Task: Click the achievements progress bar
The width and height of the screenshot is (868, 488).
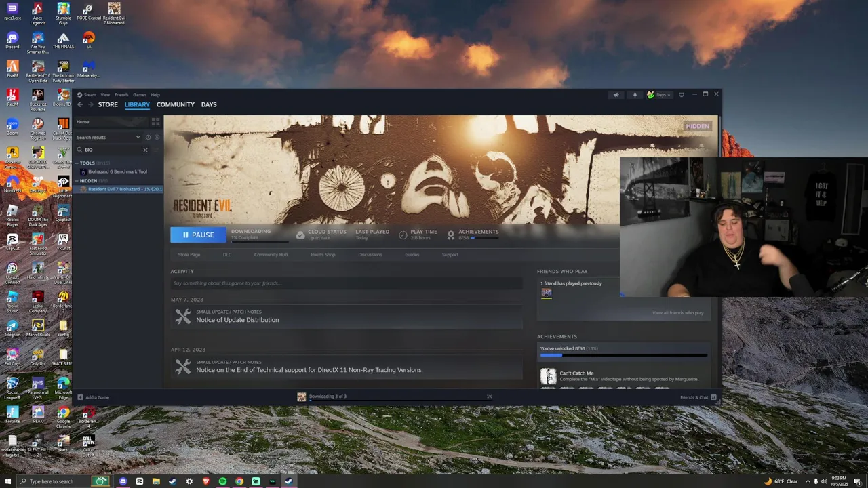Action: [623, 355]
